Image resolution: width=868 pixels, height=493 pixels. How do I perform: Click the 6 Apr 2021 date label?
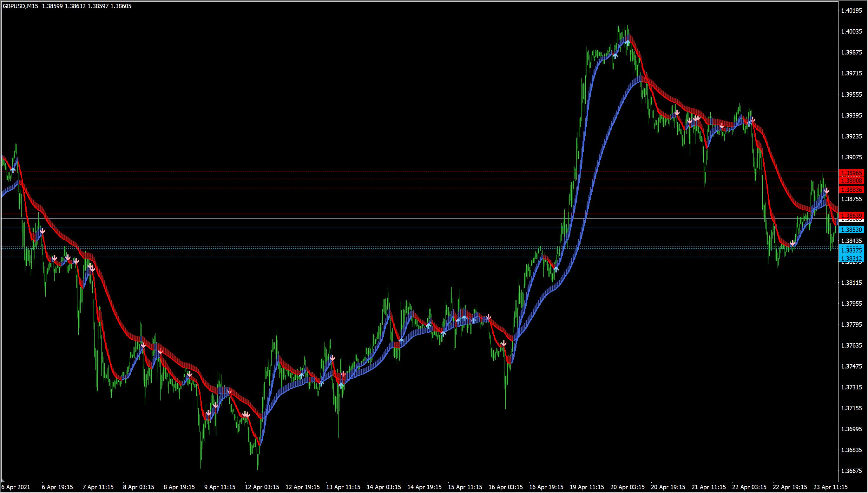click(16, 487)
